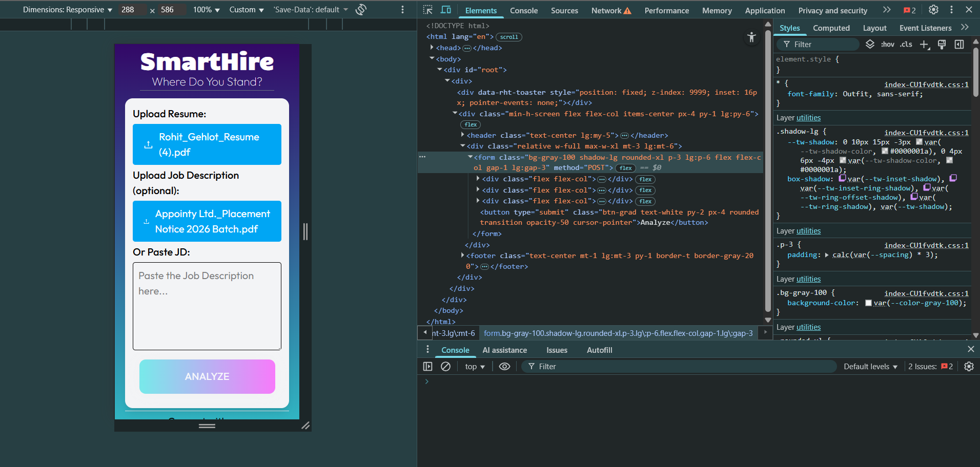
Task: Open device toolbar more options menu
Action: click(x=402, y=10)
